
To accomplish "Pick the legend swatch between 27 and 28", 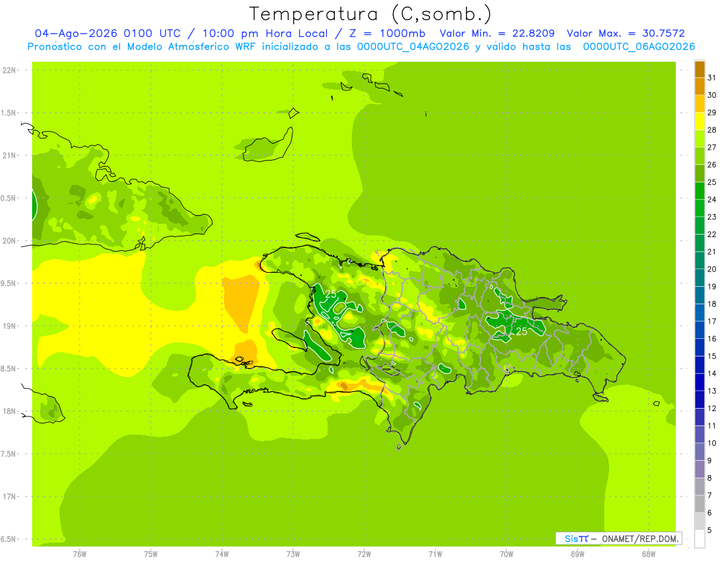I will [699, 139].
